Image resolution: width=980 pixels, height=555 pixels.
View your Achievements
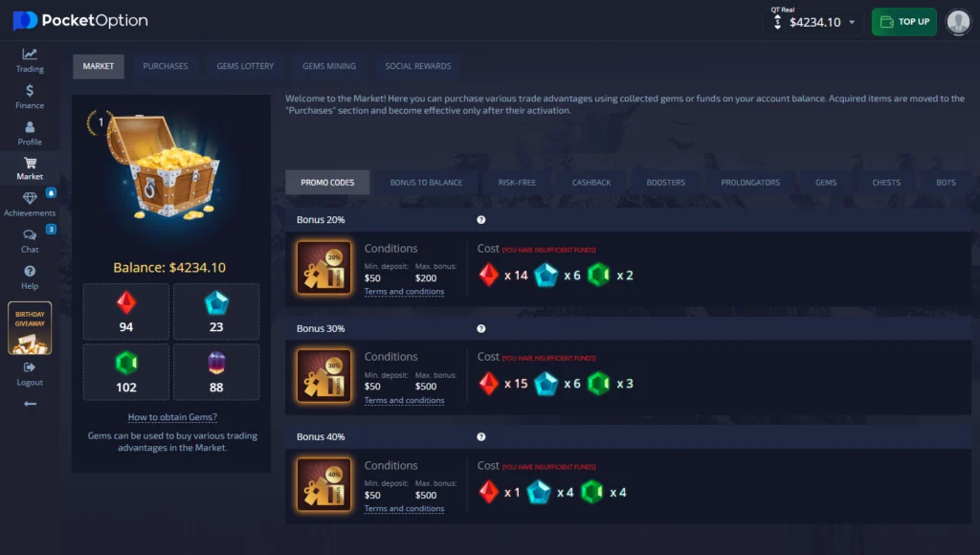point(30,206)
